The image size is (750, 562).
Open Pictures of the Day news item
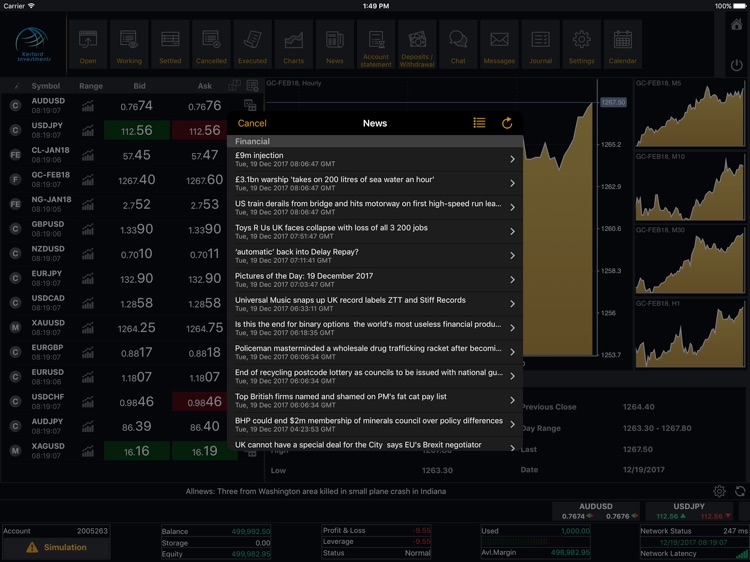375,280
